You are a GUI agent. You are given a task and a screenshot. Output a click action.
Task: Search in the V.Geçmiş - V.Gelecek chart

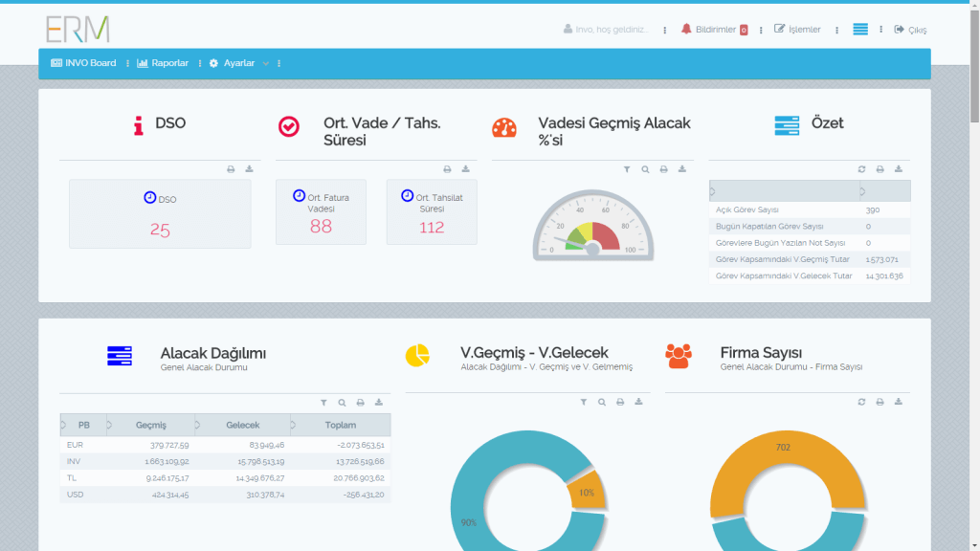[602, 403]
